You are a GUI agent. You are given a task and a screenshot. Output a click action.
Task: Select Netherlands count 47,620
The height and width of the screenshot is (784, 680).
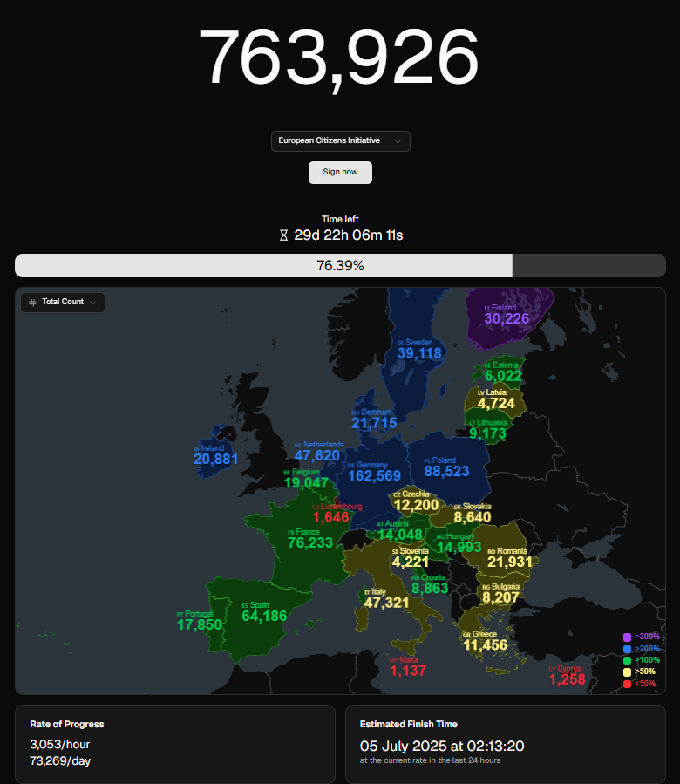pyautogui.click(x=317, y=455)
